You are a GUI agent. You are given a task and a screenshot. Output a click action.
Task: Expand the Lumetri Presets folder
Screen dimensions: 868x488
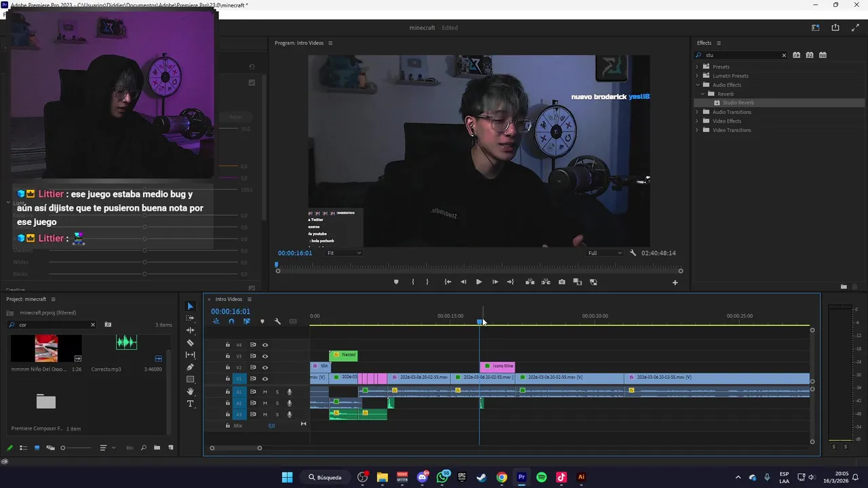coord(697,76)
